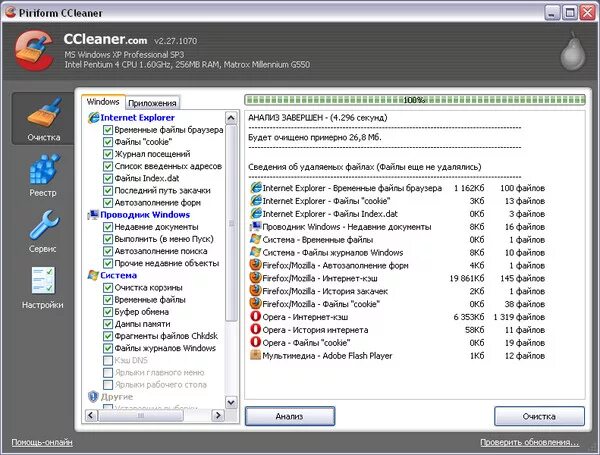Click tree list scroll down arrow

(x=231, y=402)
